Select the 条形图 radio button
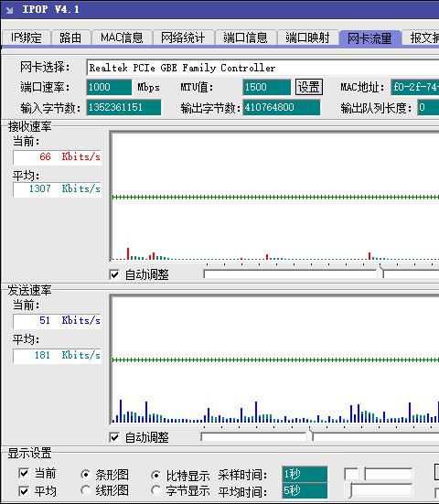The width and height of the screenshot is (439, 504). pyautogui.click(x=85, y=475)
